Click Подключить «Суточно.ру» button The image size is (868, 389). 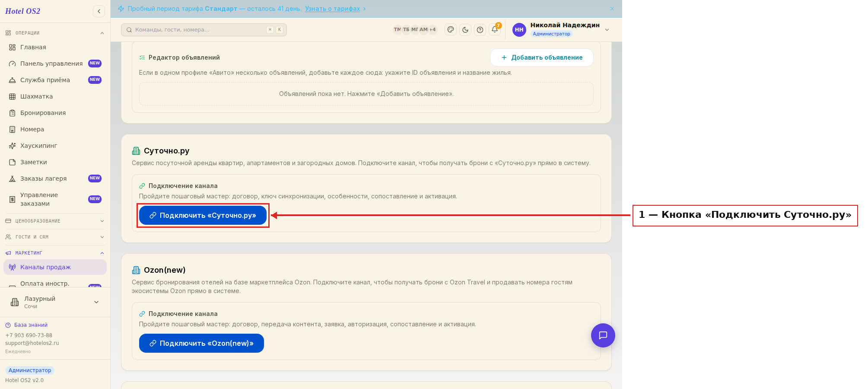tap(203, 215)
